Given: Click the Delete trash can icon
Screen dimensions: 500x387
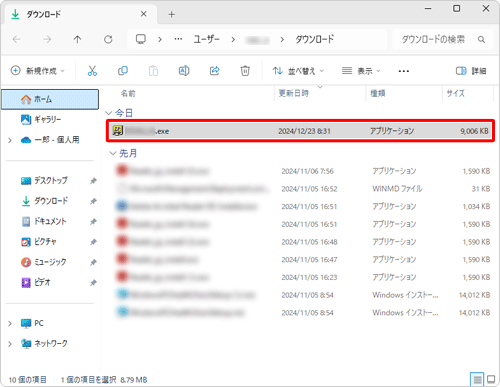Looking at the screenshot, I should 245,71.
